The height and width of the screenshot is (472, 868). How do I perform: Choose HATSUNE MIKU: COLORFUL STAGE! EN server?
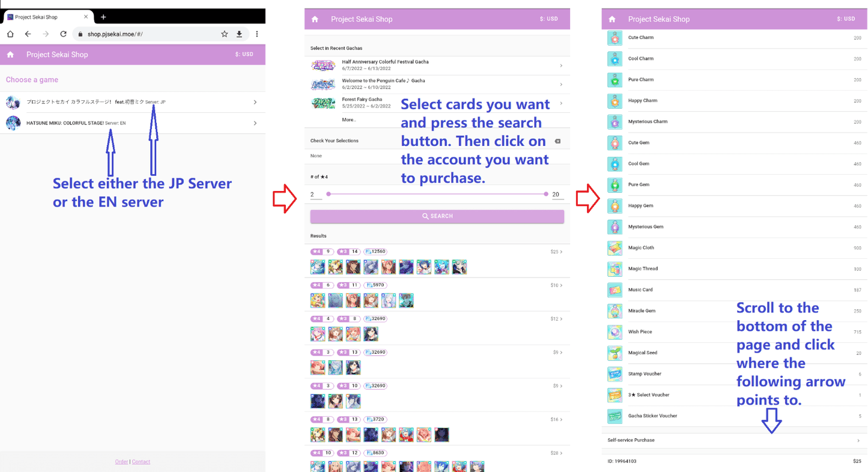[x=133, y=123]
